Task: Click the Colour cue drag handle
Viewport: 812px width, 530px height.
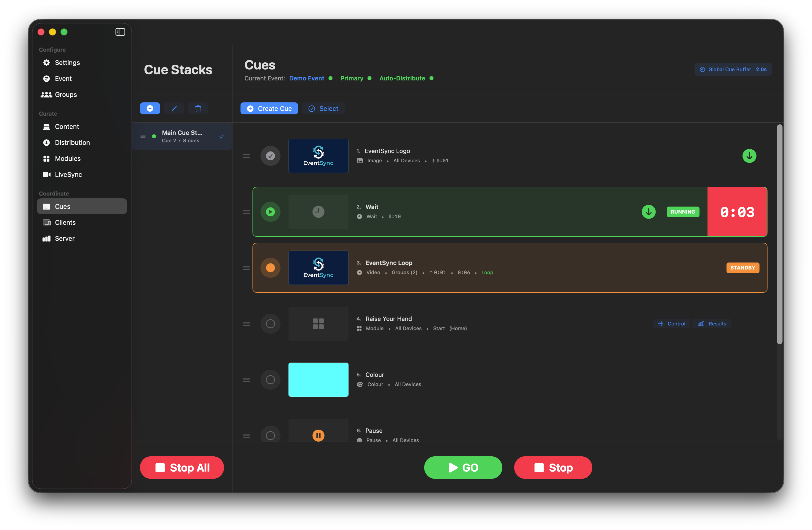Action: coord(246,380)
